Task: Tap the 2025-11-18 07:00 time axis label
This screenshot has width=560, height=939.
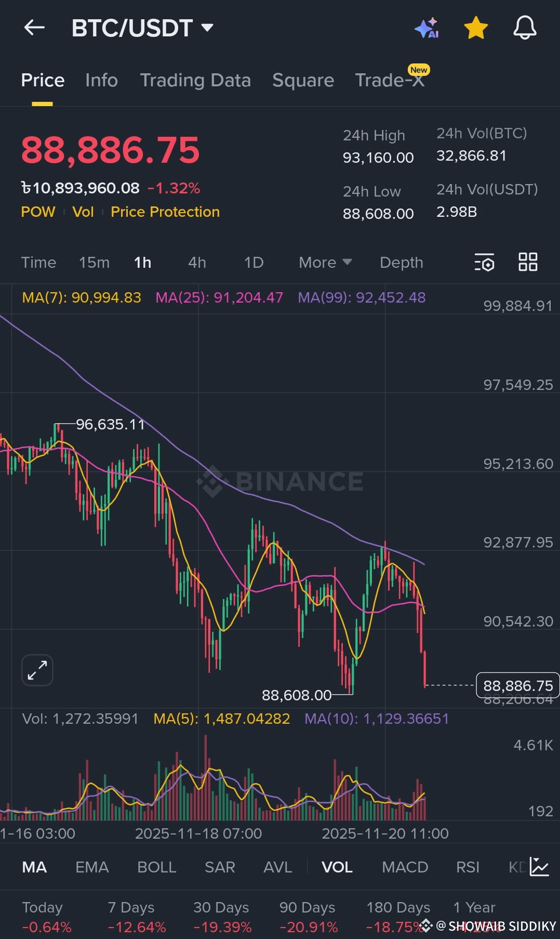Action: pos(198,833)
